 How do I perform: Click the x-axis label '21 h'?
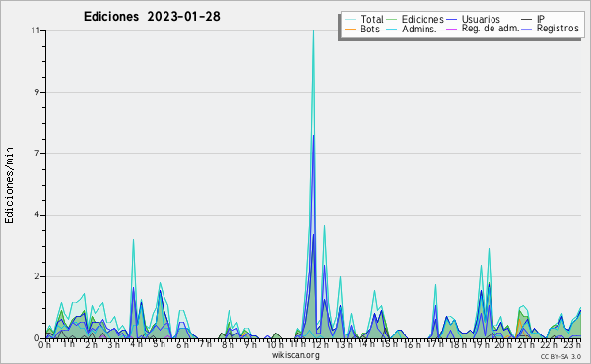point(526,344)
